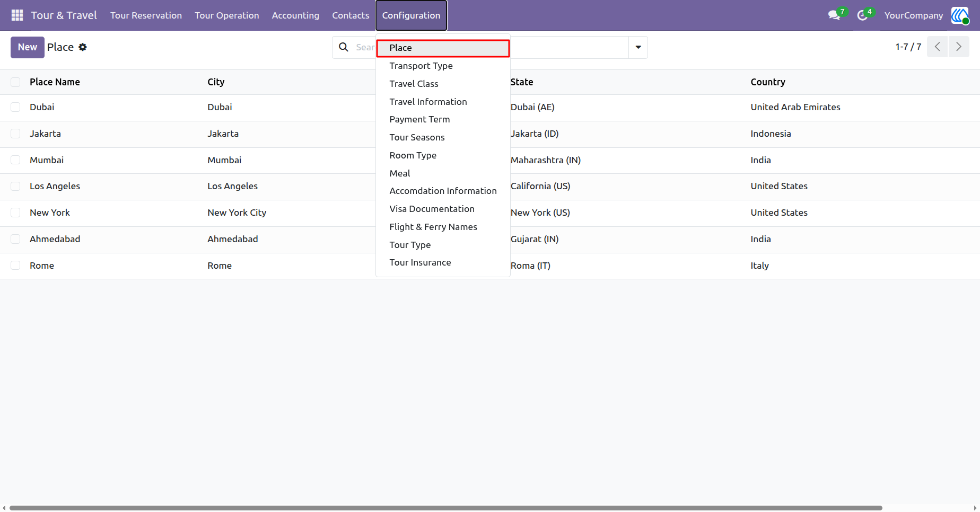Select Place from Configuration menu

click(443, 48)
